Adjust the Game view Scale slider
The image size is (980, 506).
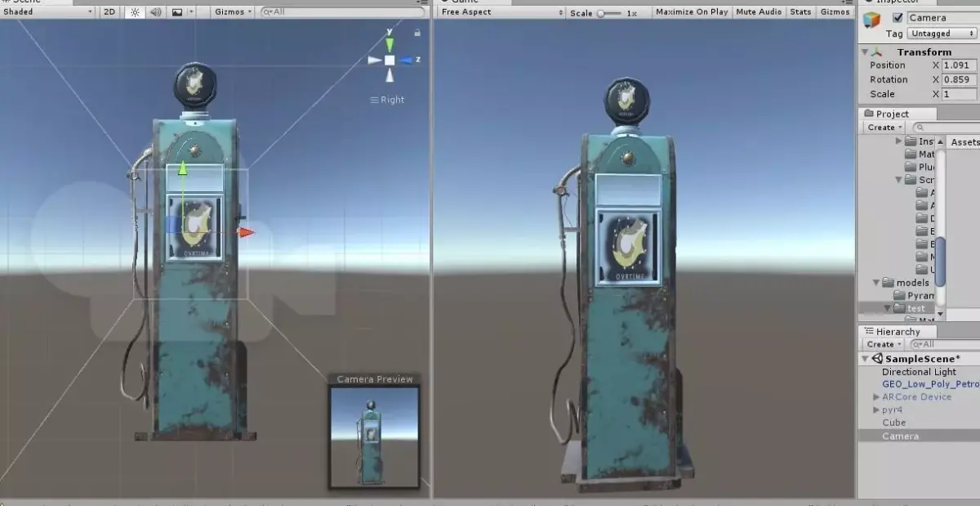pos(609,13)
